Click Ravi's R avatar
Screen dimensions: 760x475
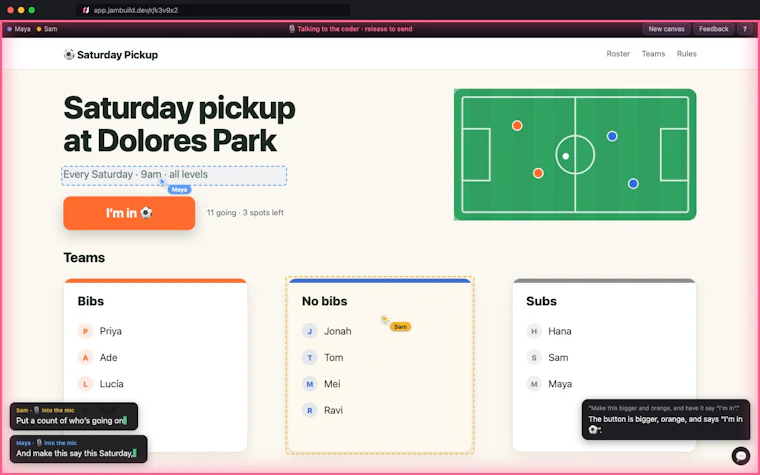click(310, 411)
